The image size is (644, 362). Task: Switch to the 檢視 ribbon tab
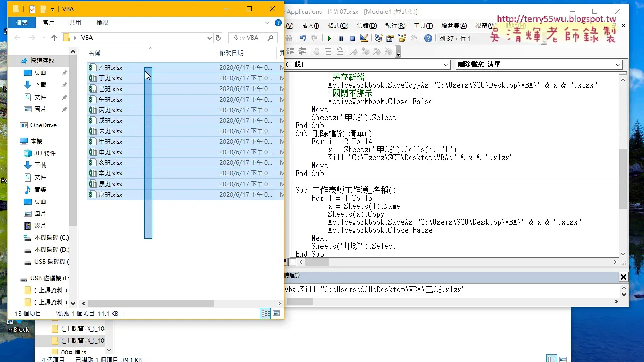click(x=102, y=22)
